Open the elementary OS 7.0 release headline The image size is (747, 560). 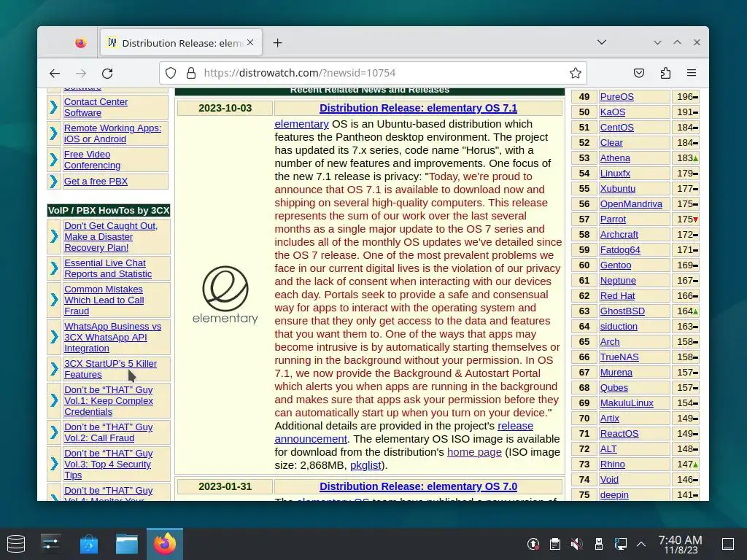click(418, 486)
